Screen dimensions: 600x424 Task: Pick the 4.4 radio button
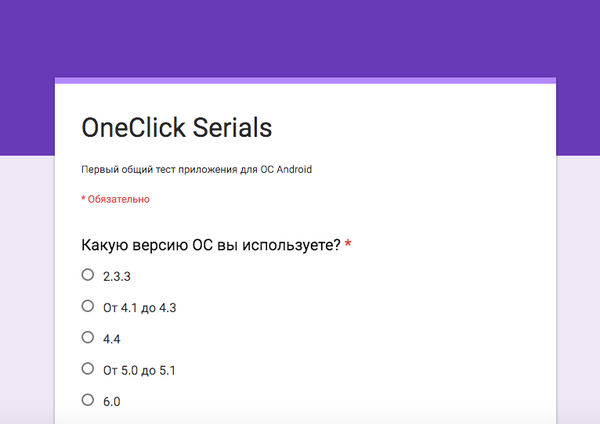88,338
